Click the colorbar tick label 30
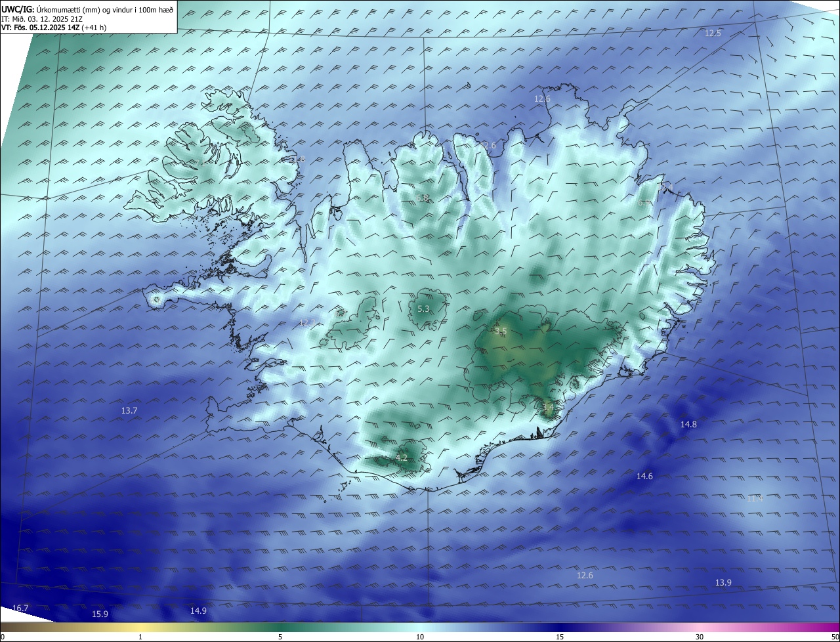 click(x=700, y=637)
